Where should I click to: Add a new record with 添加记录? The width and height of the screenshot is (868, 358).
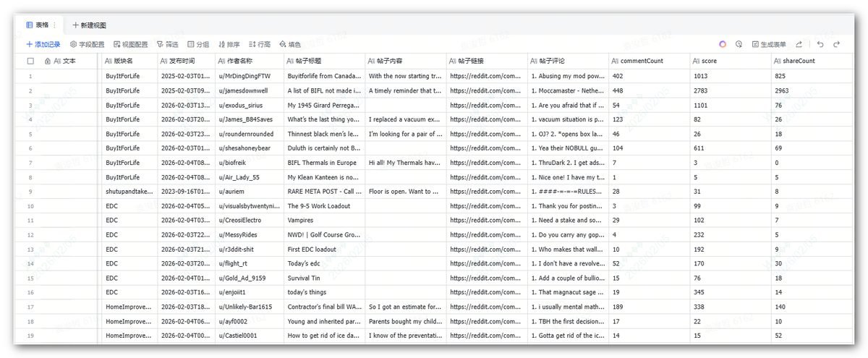(43, 44)
